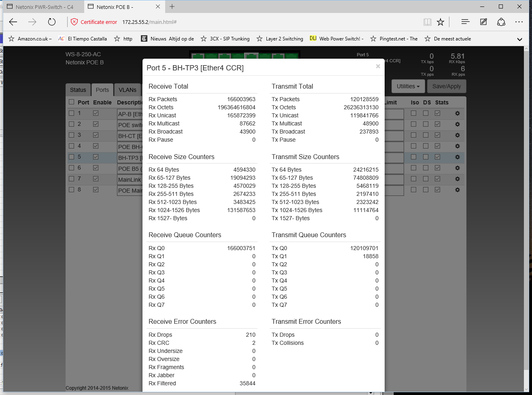Open El Tiempo Castalla bookmark

[83, 39]
